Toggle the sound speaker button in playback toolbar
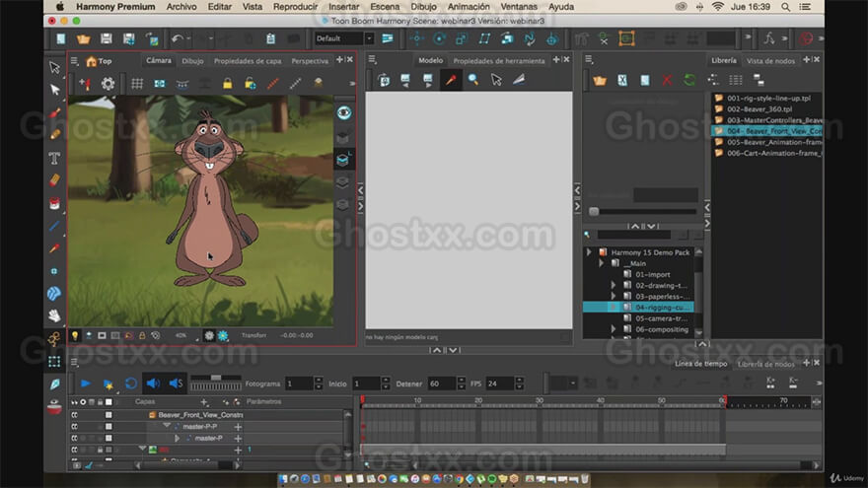Image resolution: width=868 pixels, height=488 pixels. [x=153, y=383]
